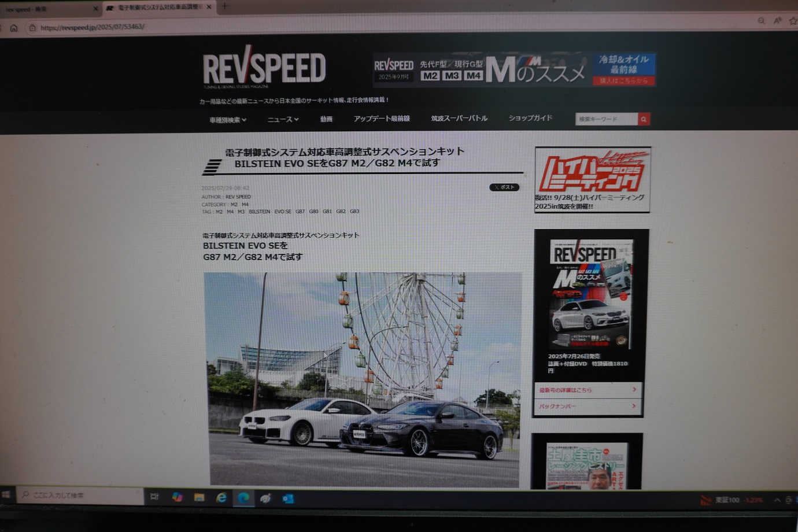Click the favorites star icon

pyautogui.click(x=793, y=21)
